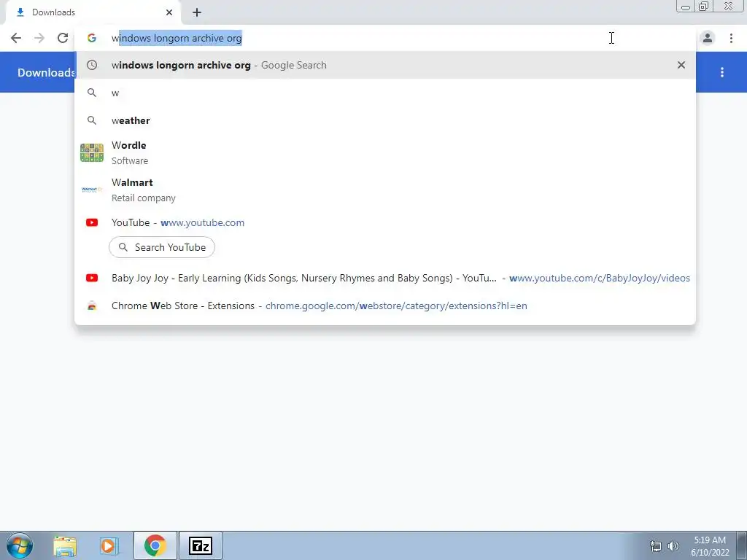Click the YouTube icon next to www.youtube.com
Viewport: 747px width, 560px height.
[92, 222]
